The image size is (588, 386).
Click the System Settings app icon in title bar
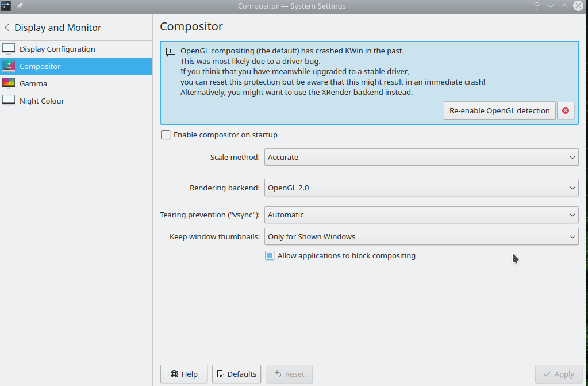[x=6, y=6]
